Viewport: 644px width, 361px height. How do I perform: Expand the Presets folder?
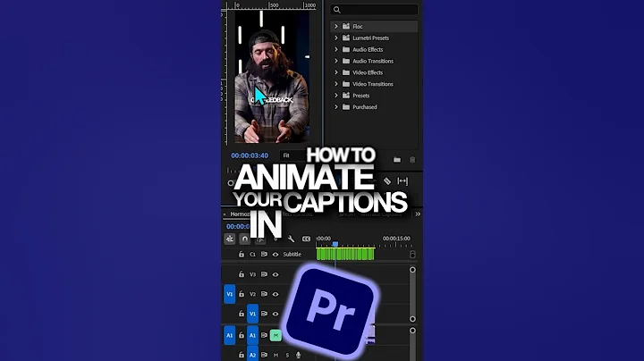pyautogui.click(x=336, y=96)
